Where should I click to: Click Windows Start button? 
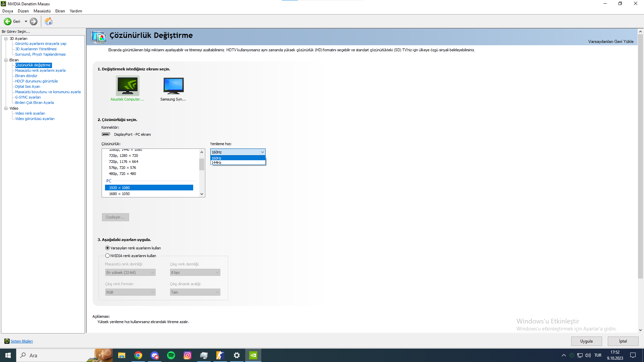[8, 355]
